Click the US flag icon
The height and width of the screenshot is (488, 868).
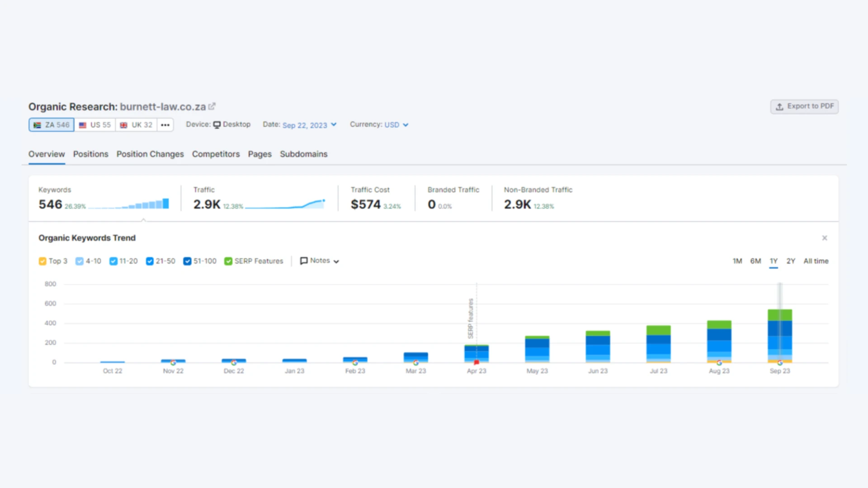(x=83, y=125)
